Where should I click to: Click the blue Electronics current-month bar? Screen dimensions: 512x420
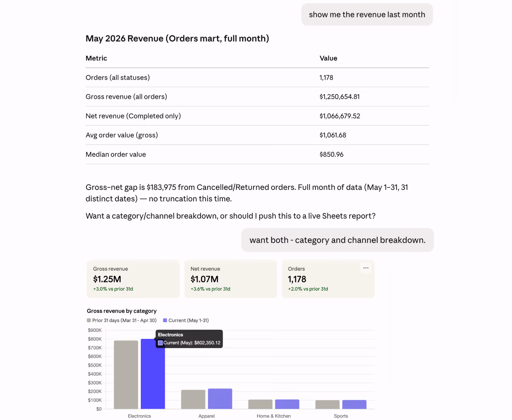153,374
